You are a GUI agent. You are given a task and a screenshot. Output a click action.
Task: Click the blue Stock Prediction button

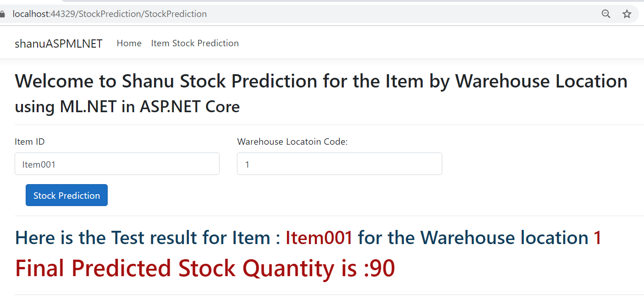coord(66,195)
